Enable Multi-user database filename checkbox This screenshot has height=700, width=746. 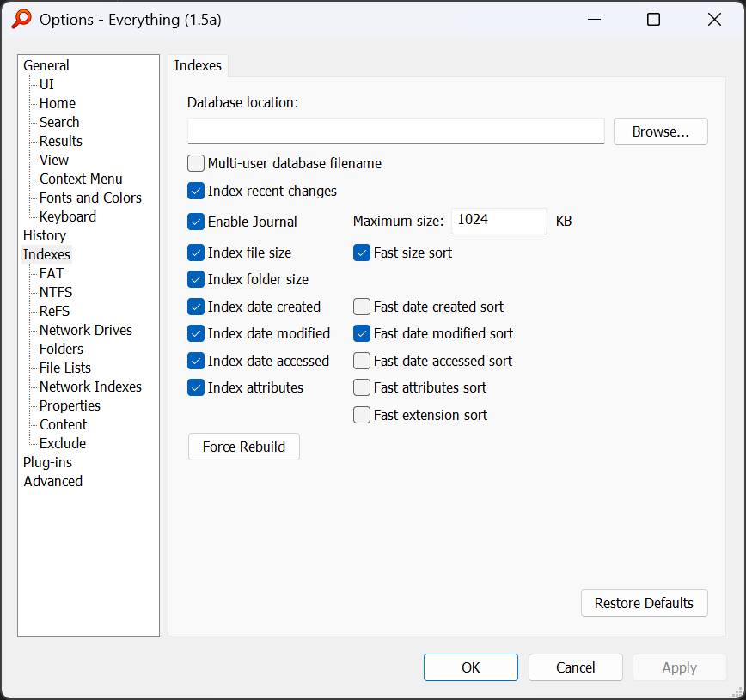(x=196, y=163)
